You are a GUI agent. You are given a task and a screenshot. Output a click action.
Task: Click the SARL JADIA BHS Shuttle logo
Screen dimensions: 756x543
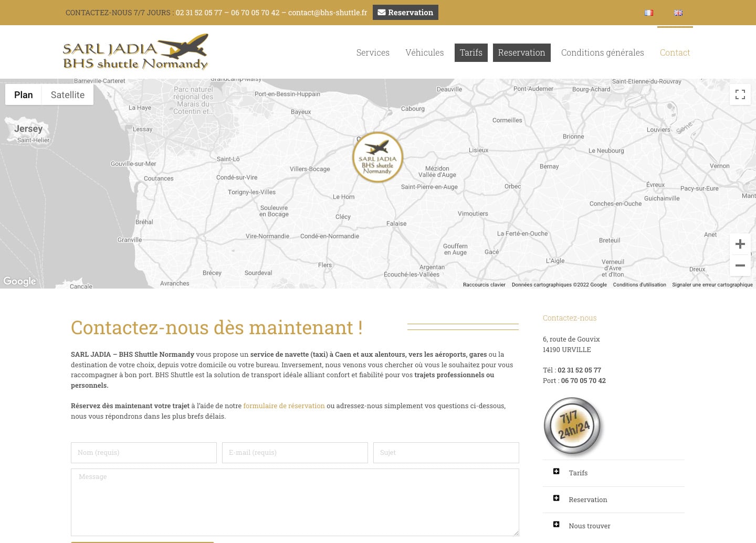tap(136, 52)
